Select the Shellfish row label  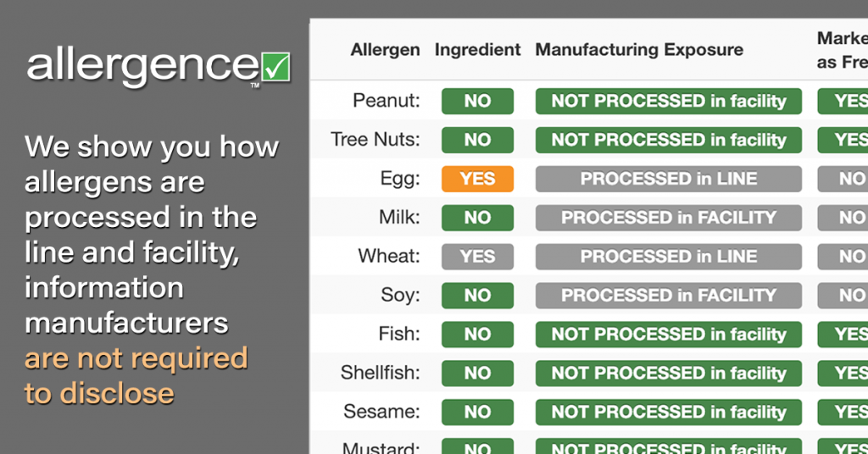click(380, 373)
